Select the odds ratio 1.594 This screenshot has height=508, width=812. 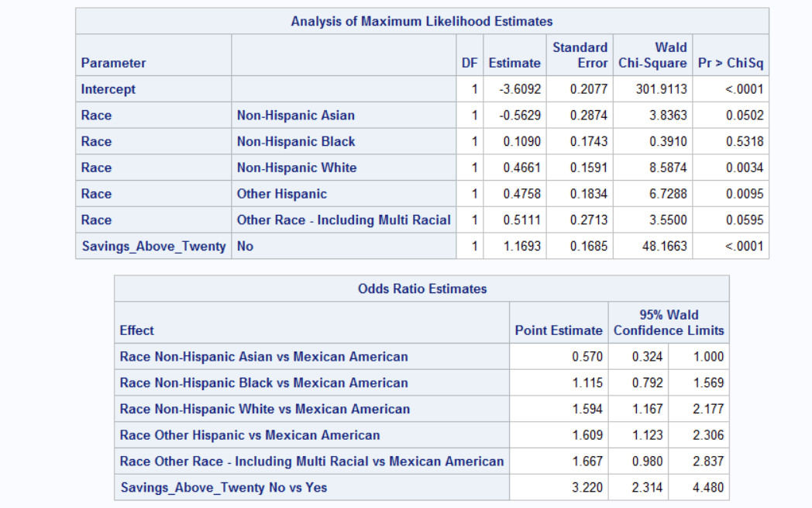587,409
